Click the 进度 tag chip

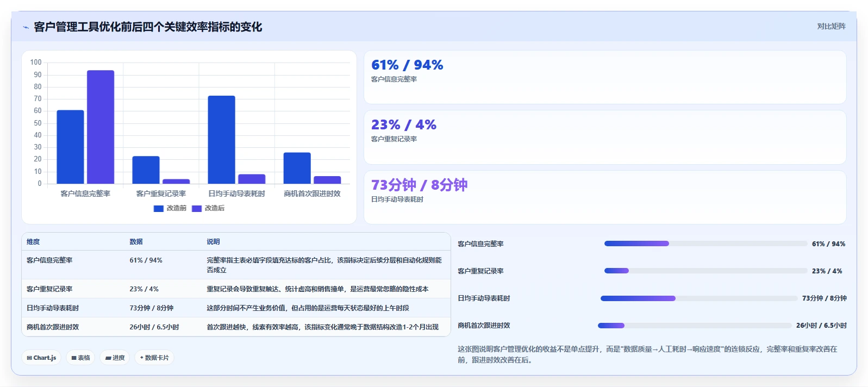115,358
